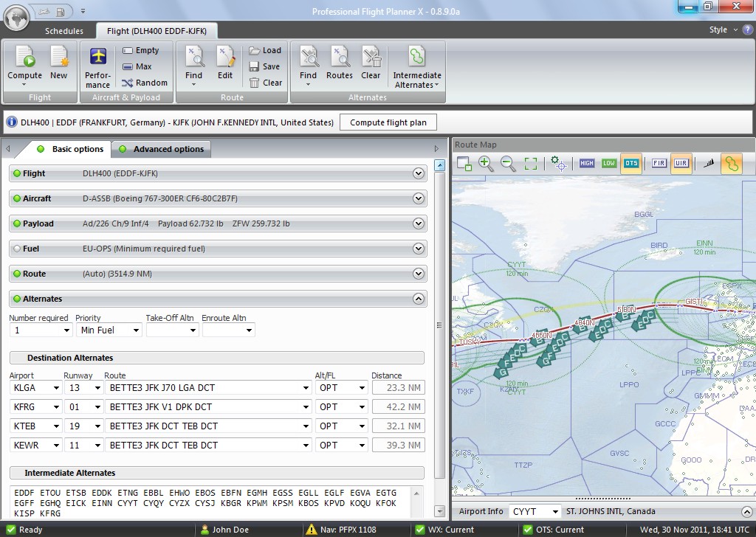Screen dimensions: 756x537
Task: Open the Priority dropdown showing Min Fuel
Action: tap(109, 330)
